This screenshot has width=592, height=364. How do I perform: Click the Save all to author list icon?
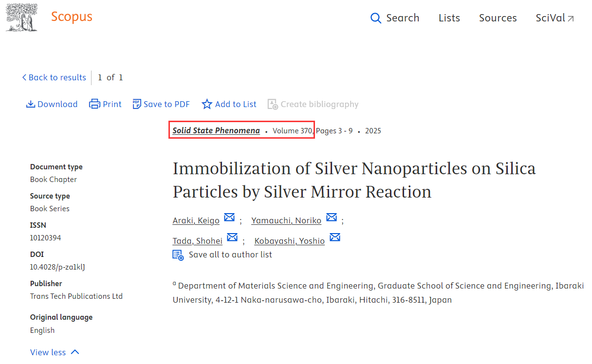coord(178,255)
